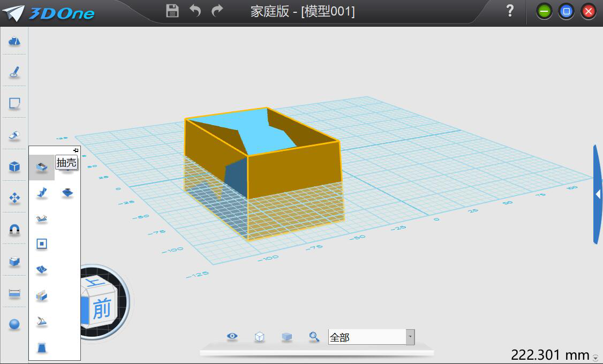Toggle wireframe display cube icon

(x=259, y=336)
